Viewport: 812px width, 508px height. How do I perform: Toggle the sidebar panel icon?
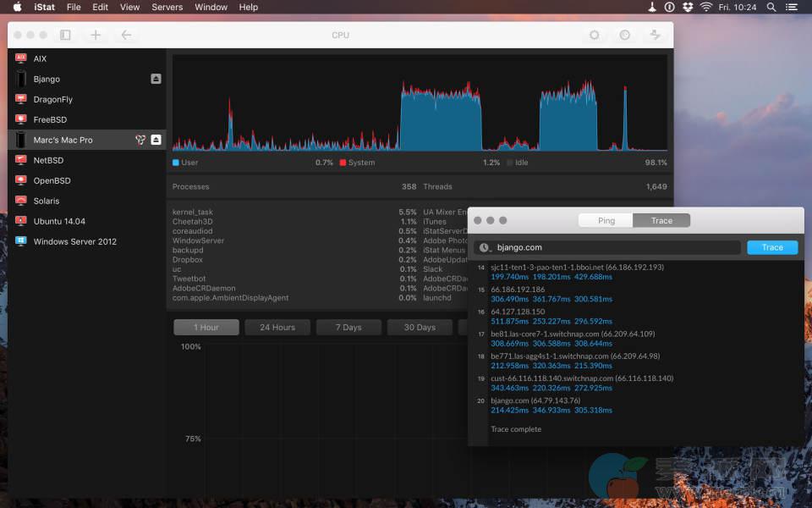point(65,35)
